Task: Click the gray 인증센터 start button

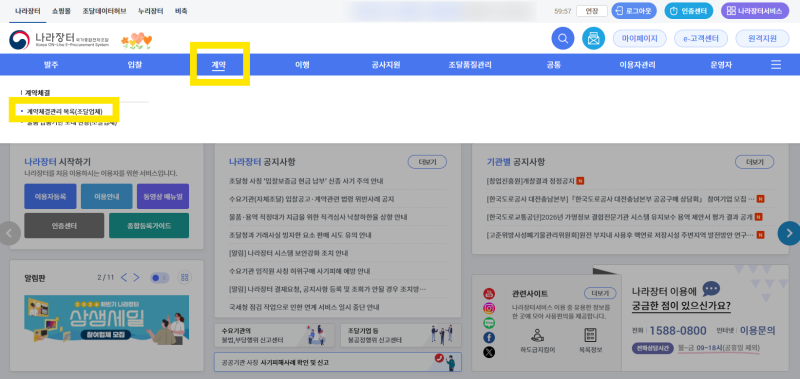Action: pyautogui.click(x=64, y=225)
